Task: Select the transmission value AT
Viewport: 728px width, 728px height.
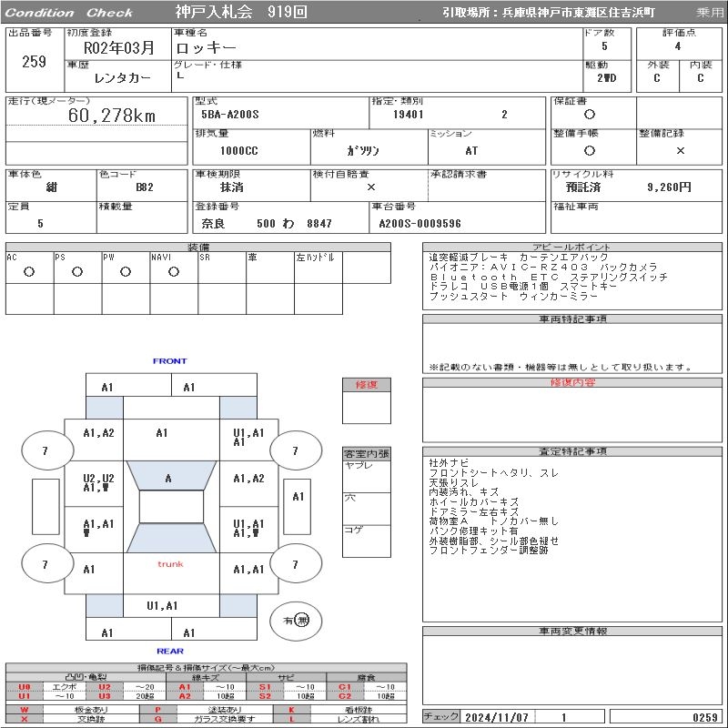Action: coord(471,151)
